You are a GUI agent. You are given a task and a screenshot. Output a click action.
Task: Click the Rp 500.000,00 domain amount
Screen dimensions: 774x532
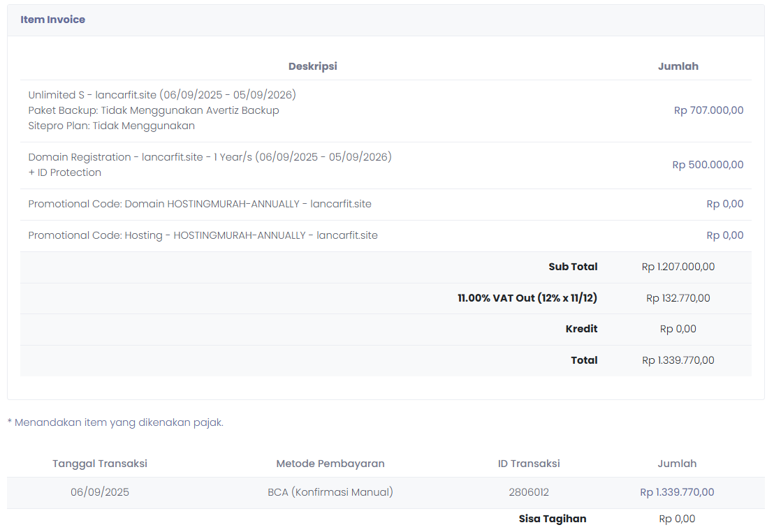(708, 165)
